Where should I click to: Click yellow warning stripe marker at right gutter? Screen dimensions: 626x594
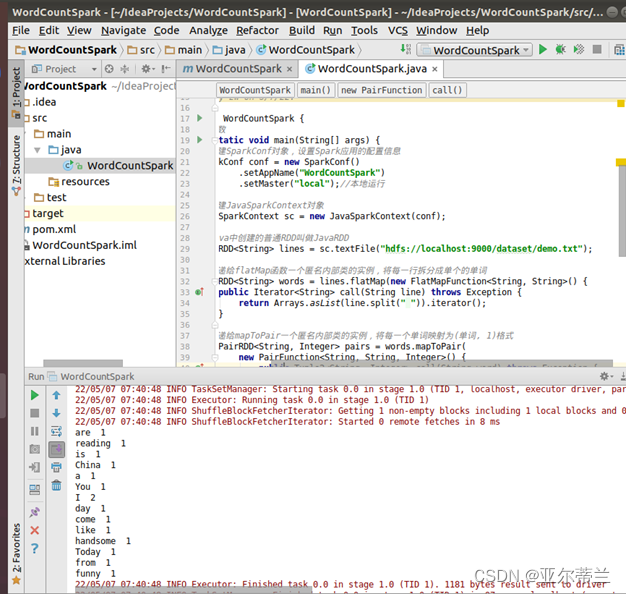click(621, 162)
